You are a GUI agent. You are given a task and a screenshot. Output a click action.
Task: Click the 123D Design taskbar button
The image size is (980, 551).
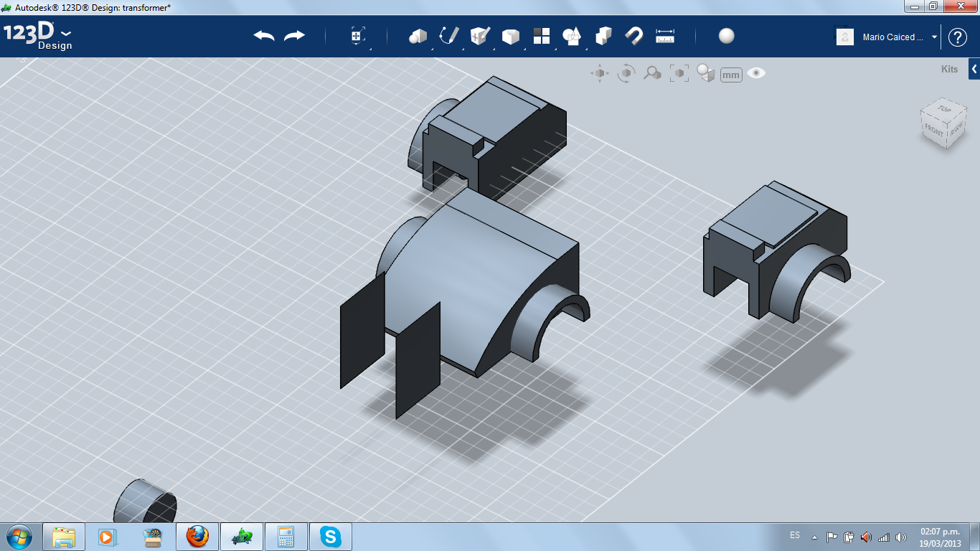coord(241,537)
